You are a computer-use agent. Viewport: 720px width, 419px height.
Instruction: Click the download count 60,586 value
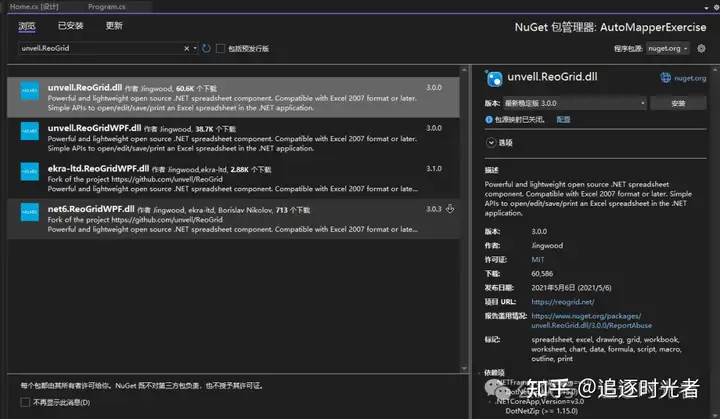[542, 274]
